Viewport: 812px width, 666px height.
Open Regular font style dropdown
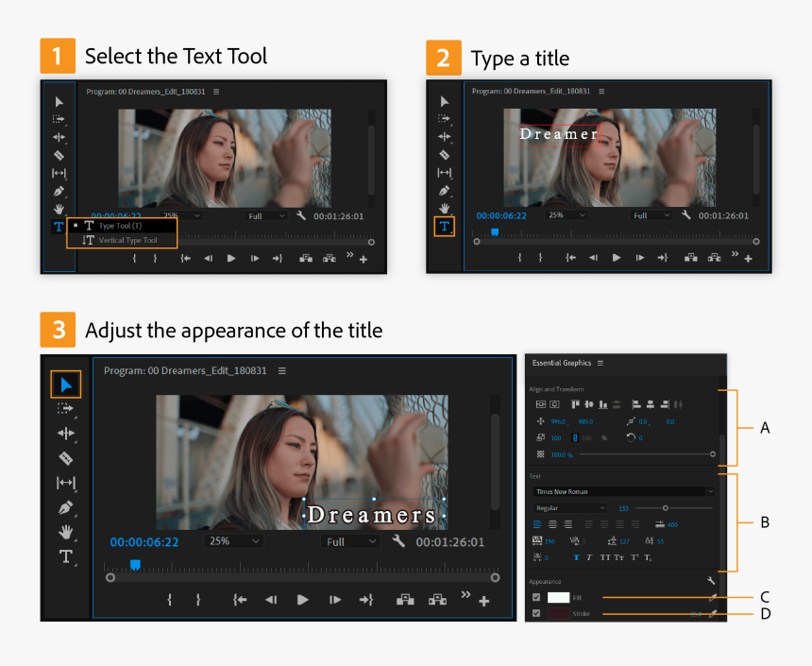[569, 508]
